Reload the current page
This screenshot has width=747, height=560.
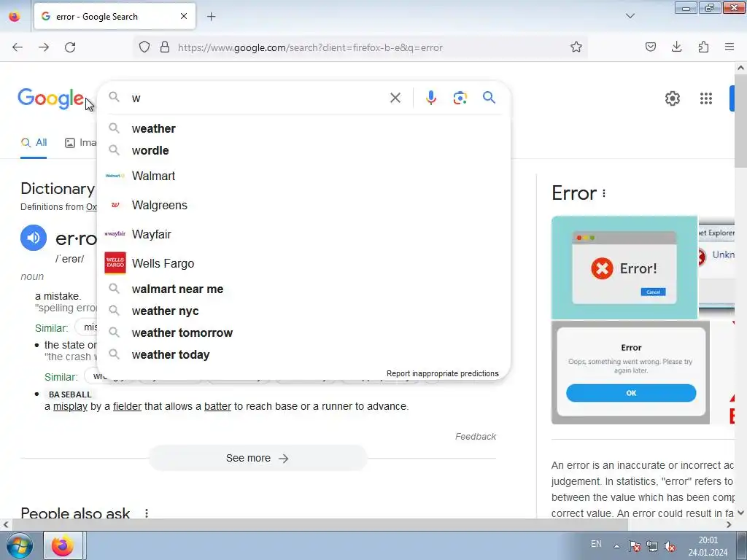[70, 47]
